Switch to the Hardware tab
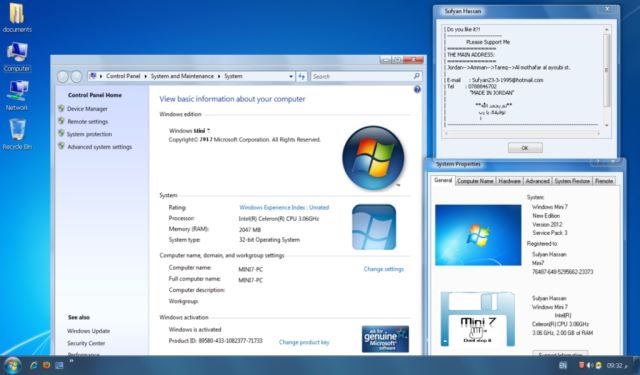 pyautogui.click(x=509, y=181)
